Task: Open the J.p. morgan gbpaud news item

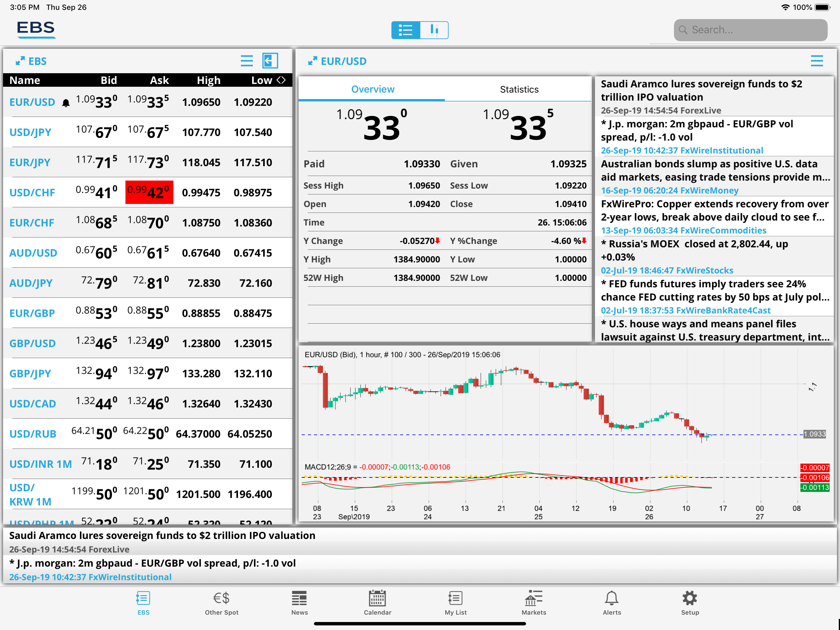Action: click(714, 136)
